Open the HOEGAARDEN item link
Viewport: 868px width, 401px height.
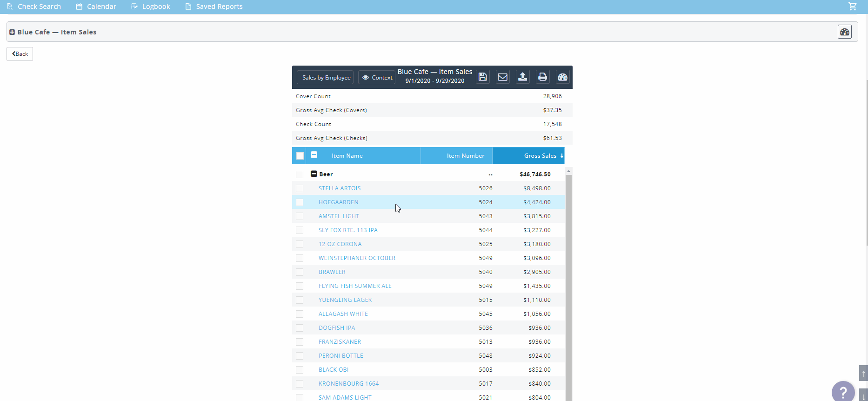(x=338, y=202)
